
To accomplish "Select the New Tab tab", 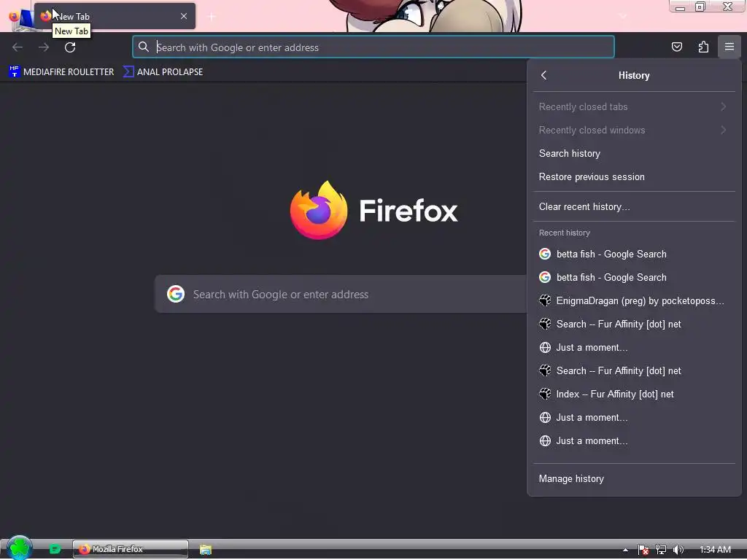I will [x=115, y=16].
